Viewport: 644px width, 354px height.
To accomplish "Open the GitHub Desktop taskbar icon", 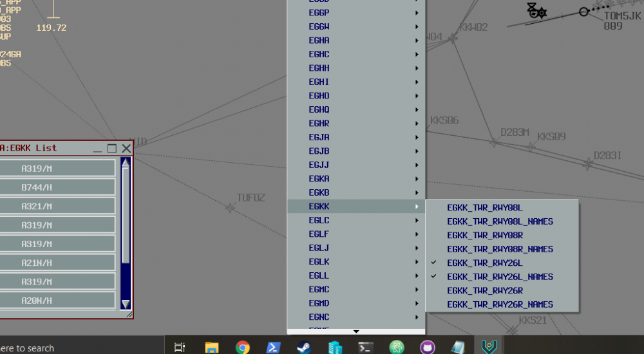I will coord(427,348).
